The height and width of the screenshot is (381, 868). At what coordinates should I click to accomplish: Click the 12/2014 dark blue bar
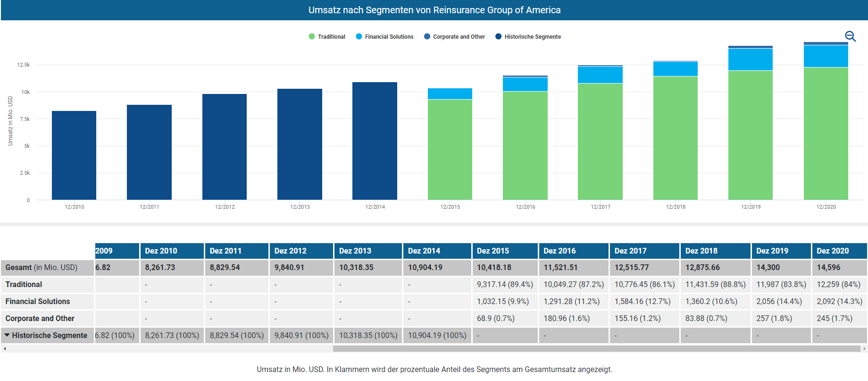375,141
